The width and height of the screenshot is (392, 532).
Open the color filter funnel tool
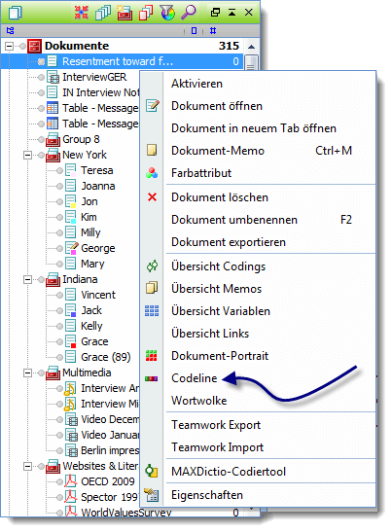167,13
